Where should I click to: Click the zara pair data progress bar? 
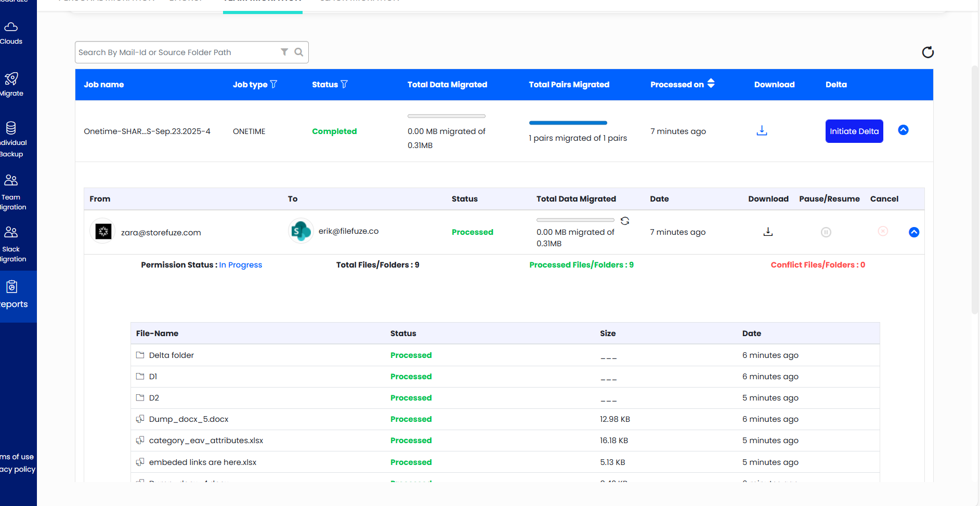(x=576, y=220)
